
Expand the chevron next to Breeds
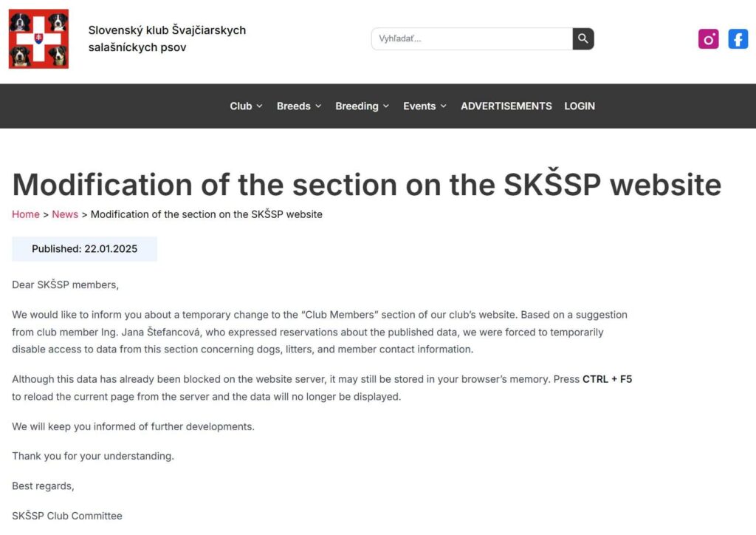coord(318,106)
